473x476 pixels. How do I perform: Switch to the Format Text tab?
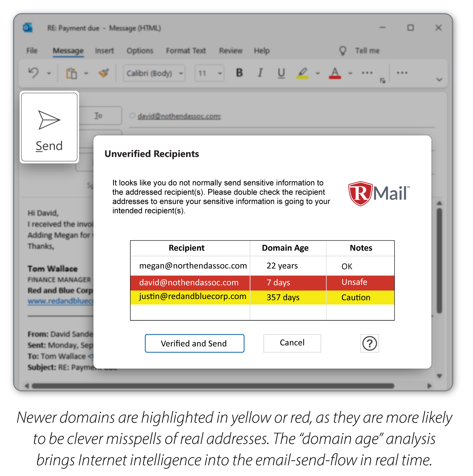[x=186, y=51]
